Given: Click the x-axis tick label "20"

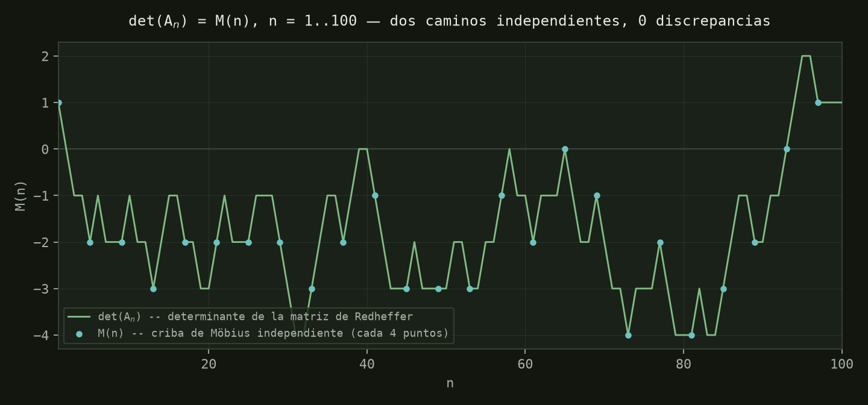Looking at the screenshot, I should point(209,364).
